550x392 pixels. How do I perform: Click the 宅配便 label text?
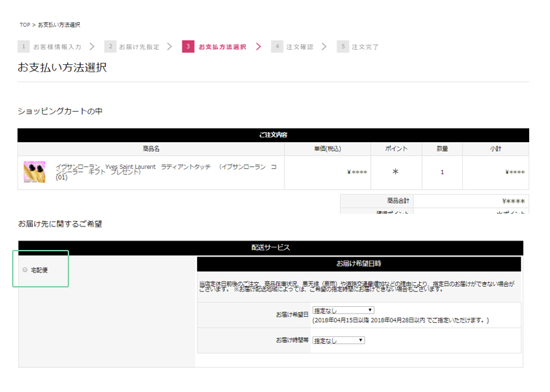(x=40, y=270)
